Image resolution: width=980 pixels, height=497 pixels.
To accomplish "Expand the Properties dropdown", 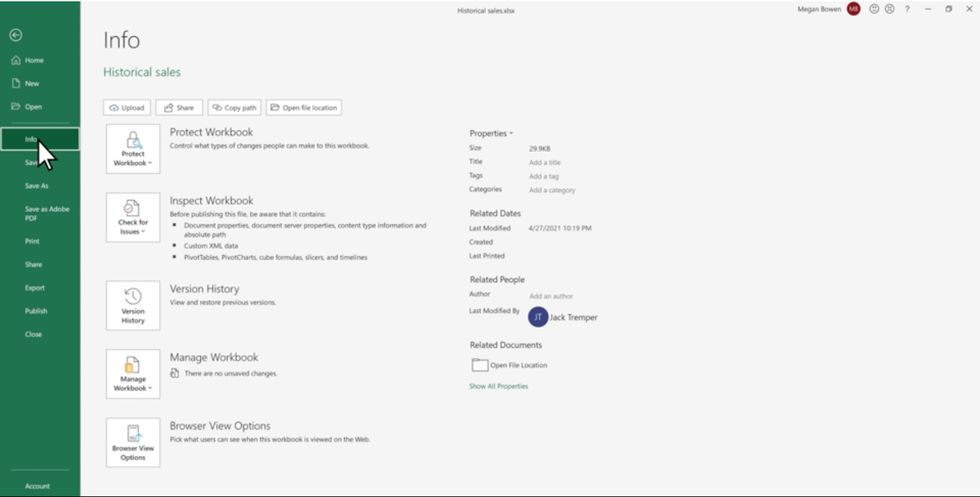I will coord(492,133).
